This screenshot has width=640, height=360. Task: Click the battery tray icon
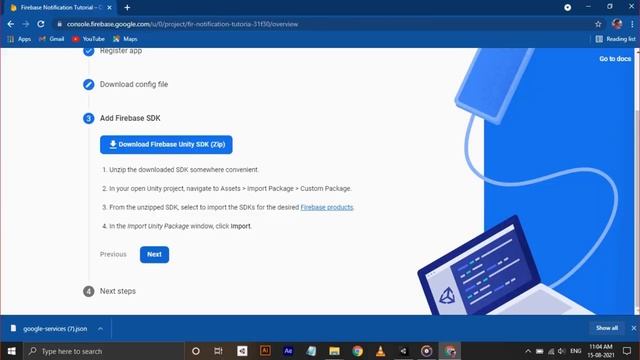pos(540,351)
